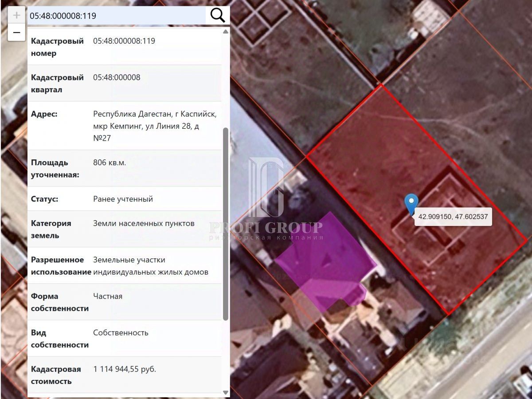Viewport: 532px width, 399px height.
Task: Click the Площадь уточненная: label
Action: click(55, 169)
